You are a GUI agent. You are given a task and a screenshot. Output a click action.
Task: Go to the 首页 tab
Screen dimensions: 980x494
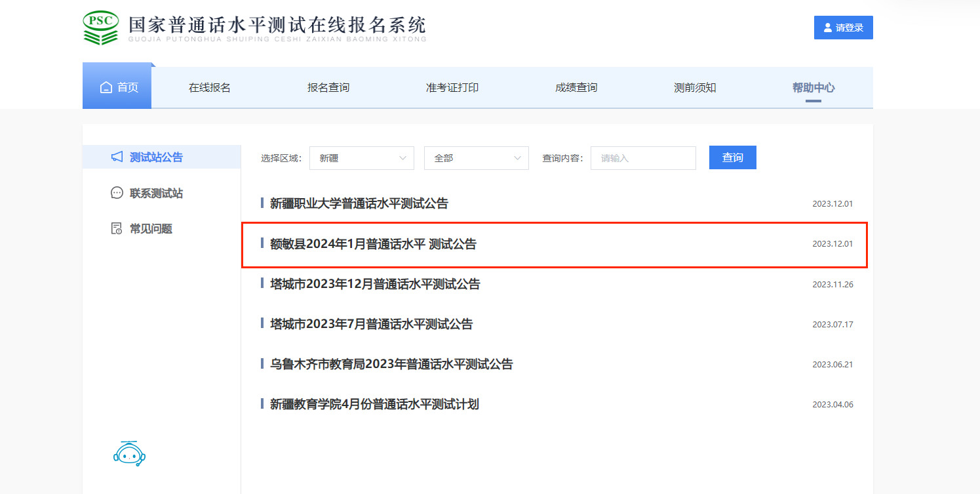click(x=117, y=87)
